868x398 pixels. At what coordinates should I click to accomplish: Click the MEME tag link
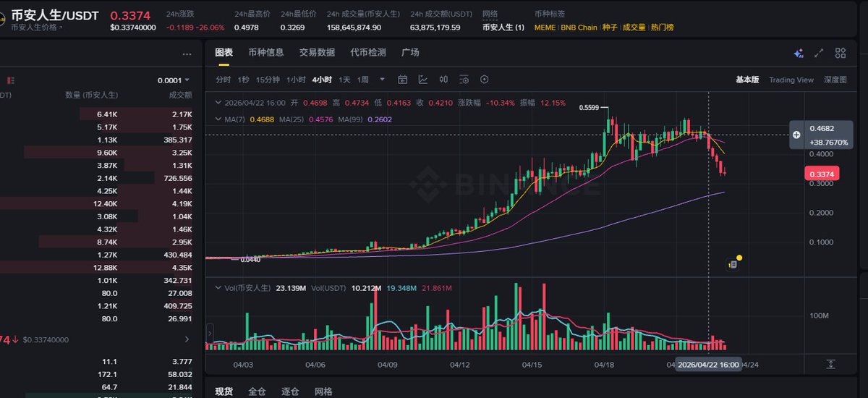coord(545,27)
